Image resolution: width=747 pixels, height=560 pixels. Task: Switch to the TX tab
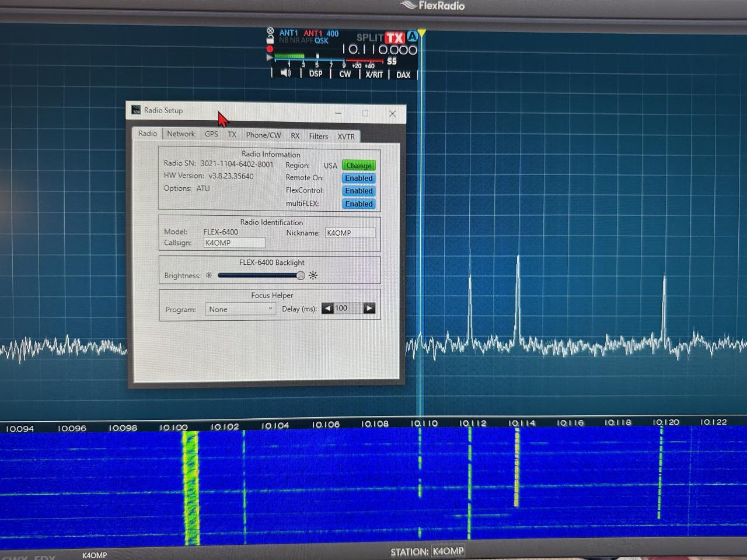coord(232,135)
